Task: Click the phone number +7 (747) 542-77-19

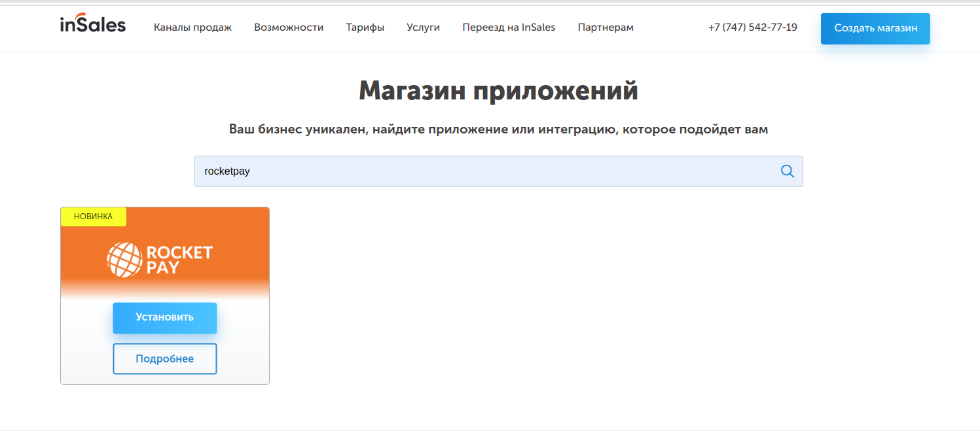Action: (x=752, y=27)
